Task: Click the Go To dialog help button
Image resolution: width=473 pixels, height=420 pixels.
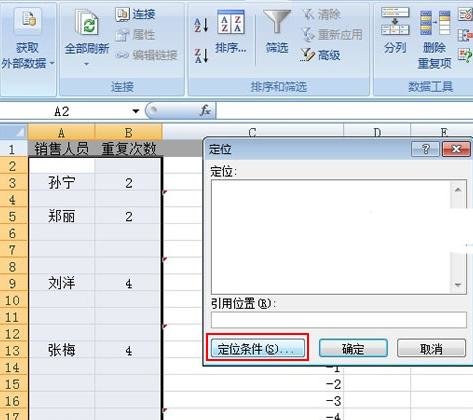Action: pos(425,149)
